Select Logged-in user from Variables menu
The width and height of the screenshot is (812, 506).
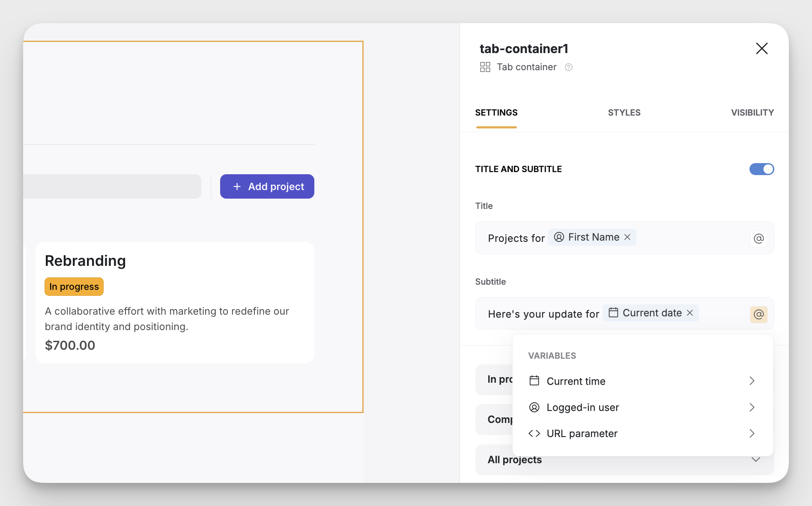tap(643, 407)
